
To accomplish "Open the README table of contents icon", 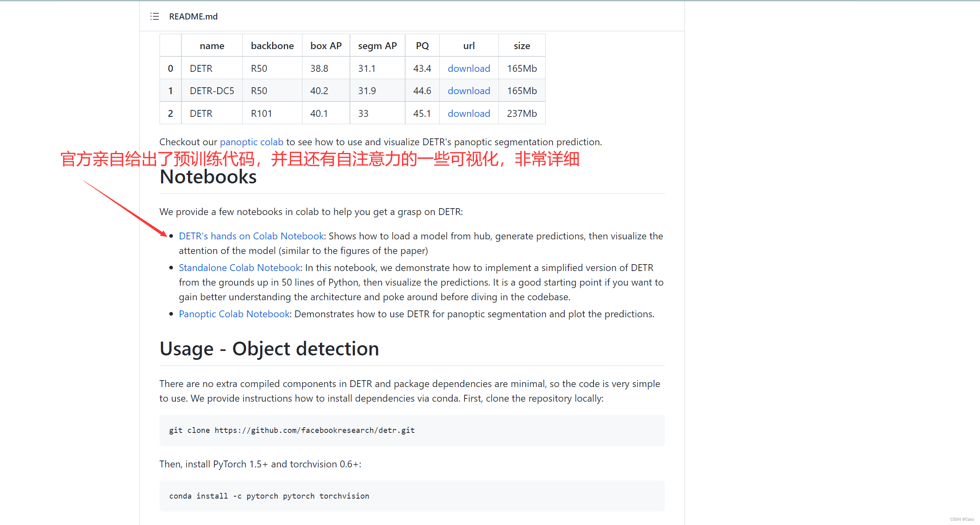I will (154, 16).
